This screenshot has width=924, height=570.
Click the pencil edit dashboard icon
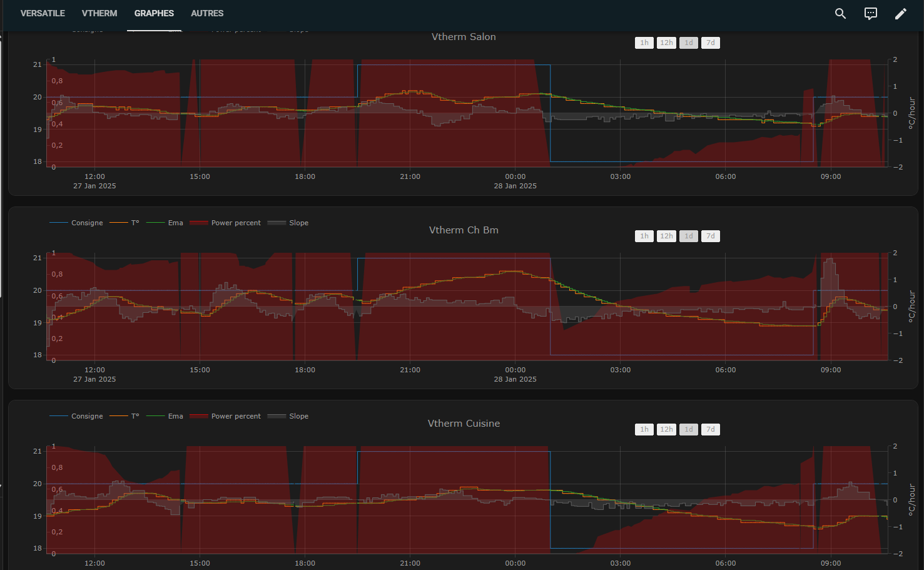point(900,14)
